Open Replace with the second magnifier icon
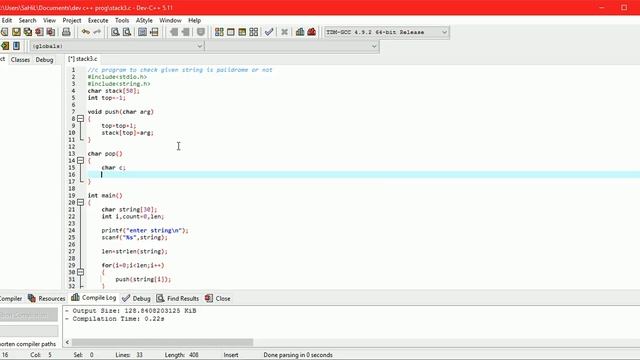Image resolution: width=640 pixels, height=360 pixels. coord(127,32)
